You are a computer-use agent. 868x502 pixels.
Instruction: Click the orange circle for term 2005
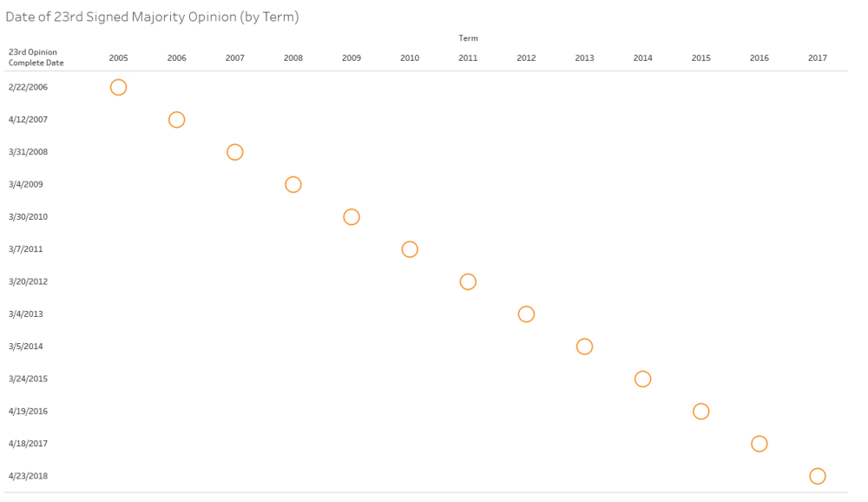click(118, 87)
